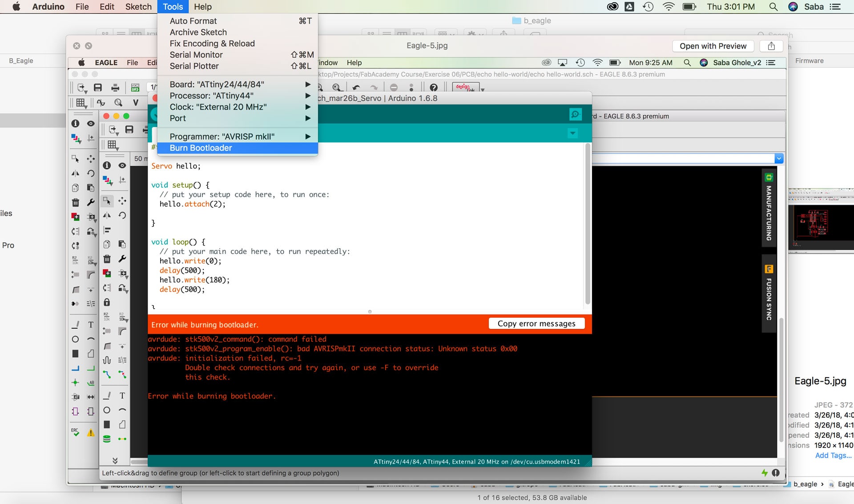The image size is (854, 504).
Task: Select Group tool in board window toolbar
Action: pyautogui.click(x=107, y=201)
